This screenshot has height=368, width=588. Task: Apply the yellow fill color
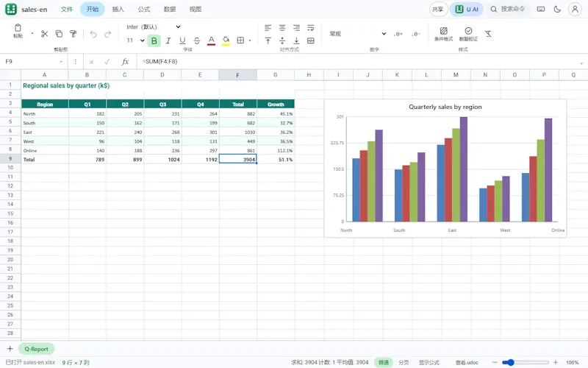(226, 40)
